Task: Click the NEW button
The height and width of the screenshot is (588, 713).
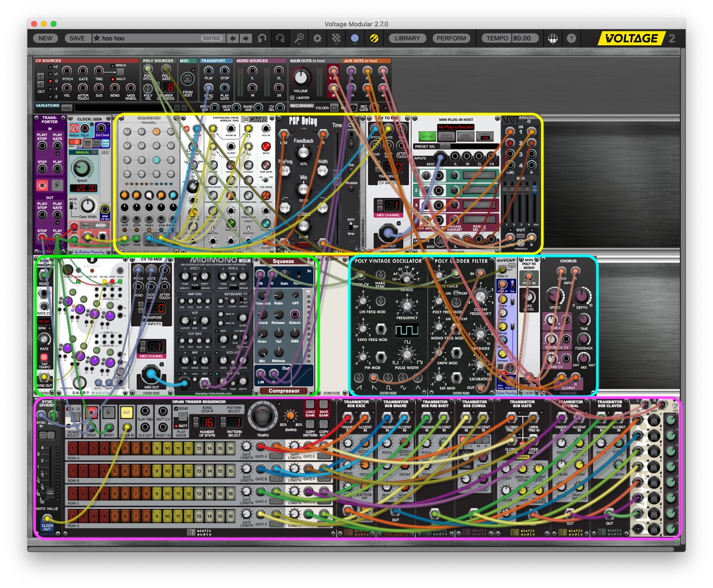Action: [45, 38]
